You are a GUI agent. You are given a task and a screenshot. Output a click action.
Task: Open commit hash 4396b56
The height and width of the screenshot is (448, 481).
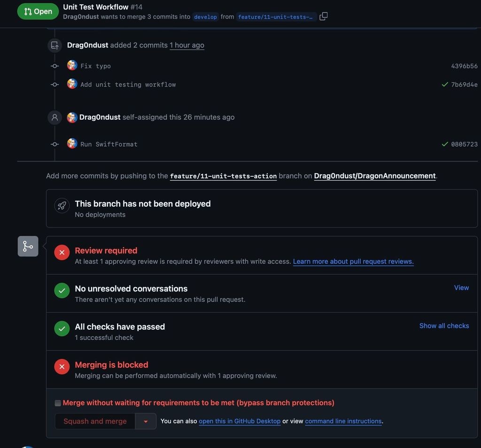464,66
